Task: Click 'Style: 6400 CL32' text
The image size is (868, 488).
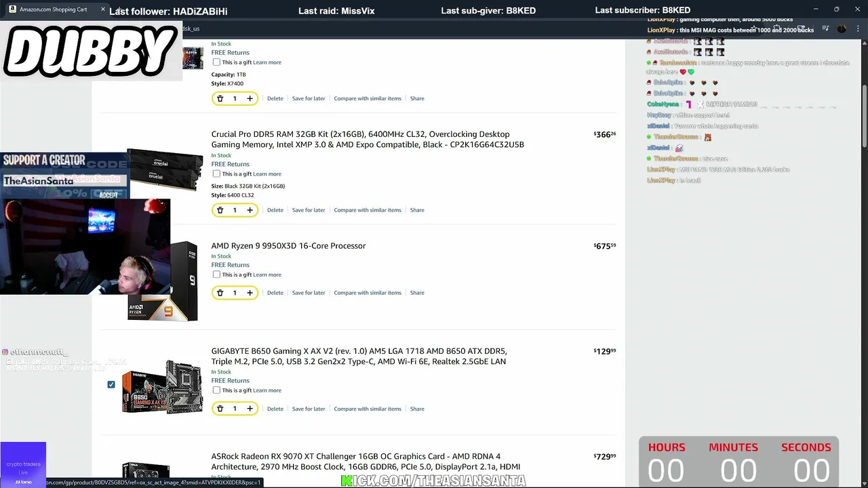Action: pyautogui.click(x=233, y=195)
